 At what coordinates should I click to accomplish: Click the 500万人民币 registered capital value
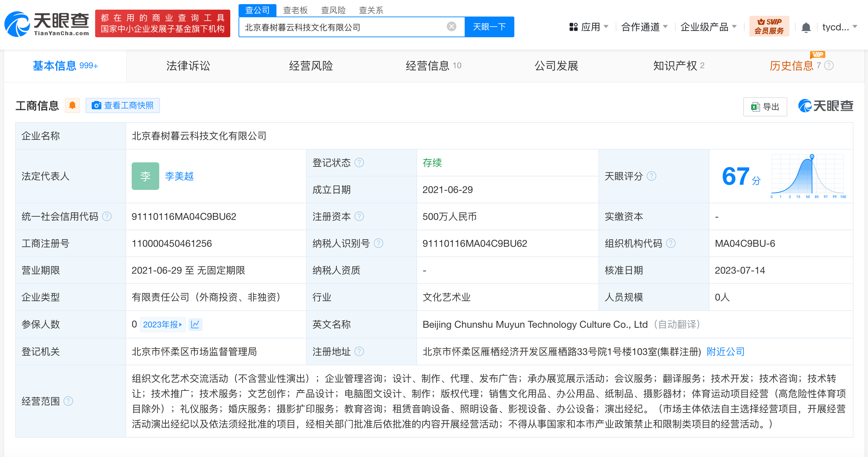point(450,216)
